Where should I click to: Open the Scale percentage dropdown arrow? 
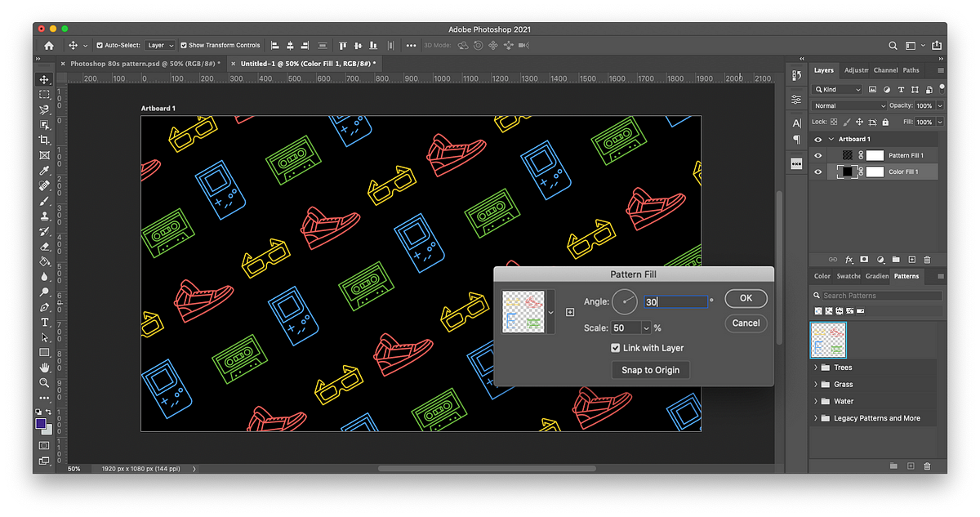point(647,328)
